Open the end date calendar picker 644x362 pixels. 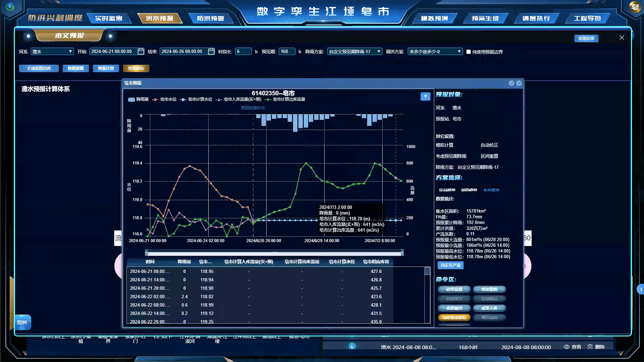211,51
